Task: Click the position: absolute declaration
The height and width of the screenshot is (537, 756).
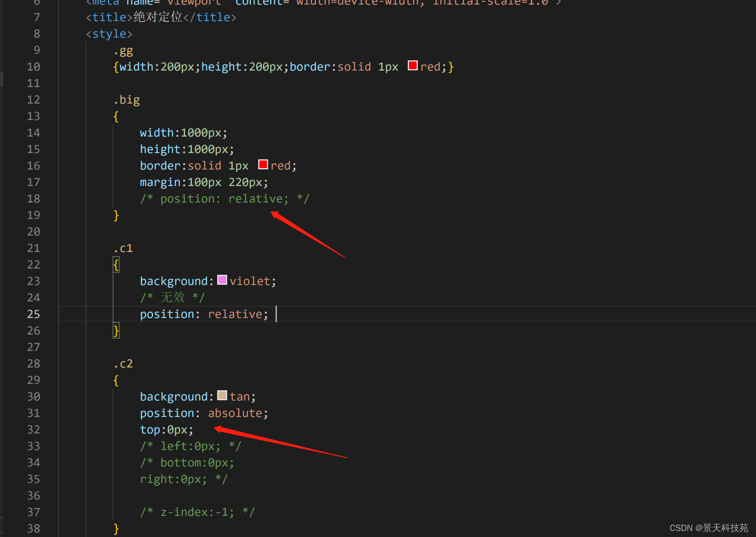Action: coord(204,413)
